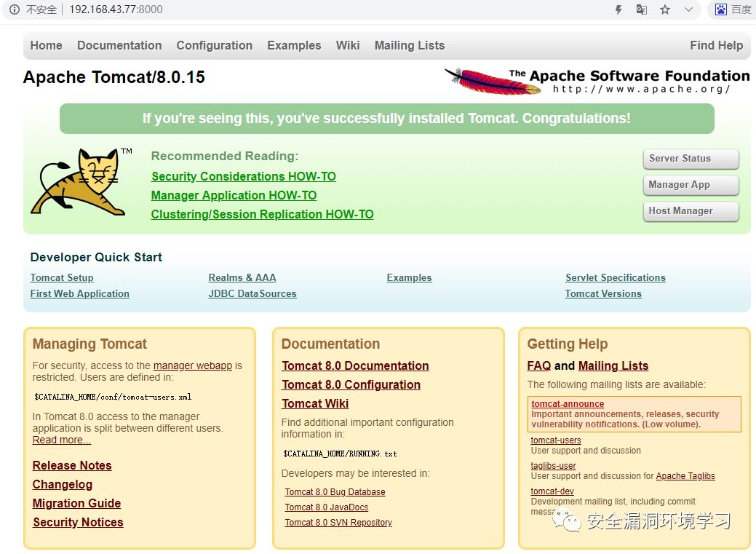Open Security Notices link

click(78, 522)
